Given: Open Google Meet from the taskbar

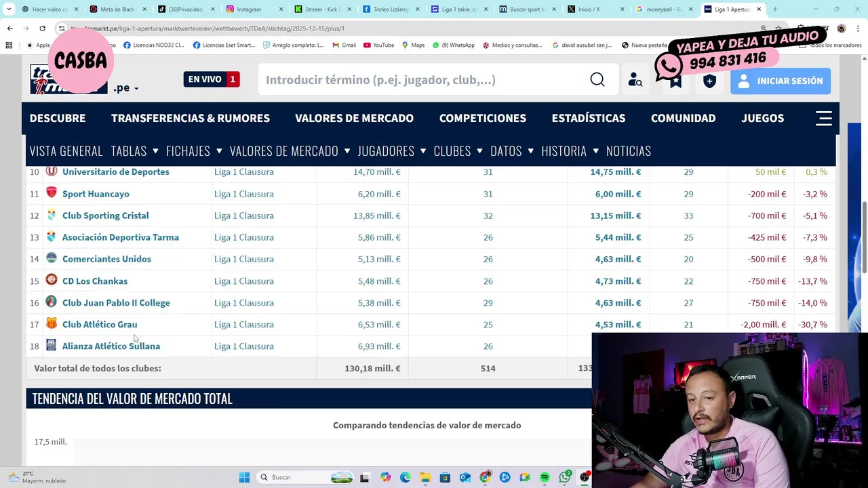Looking at the screenshot, I should pos(524,477).
